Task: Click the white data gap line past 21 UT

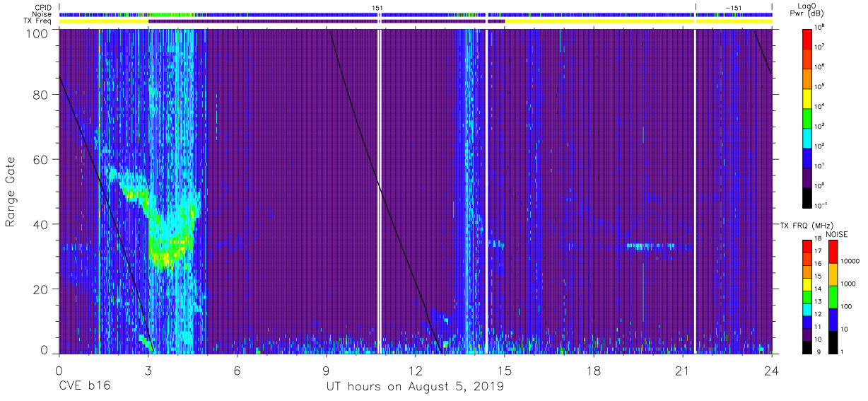Action: coord(696,191)
